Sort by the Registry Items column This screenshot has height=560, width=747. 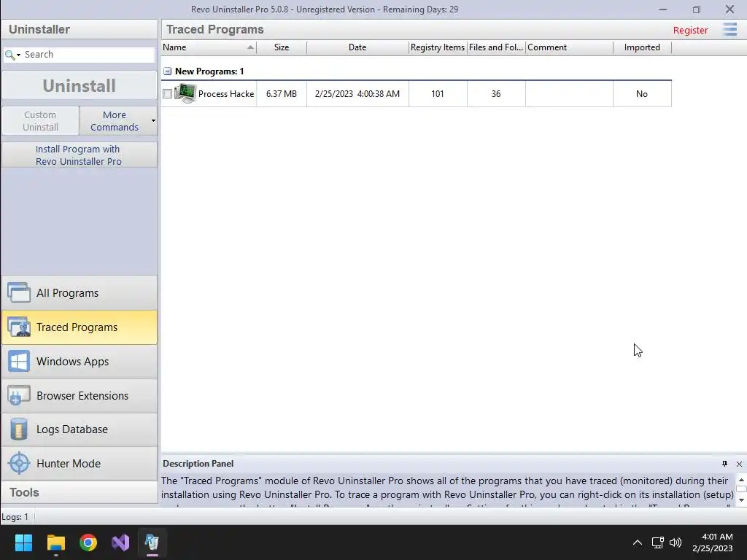pyautogui.click(x=438, y=47)
